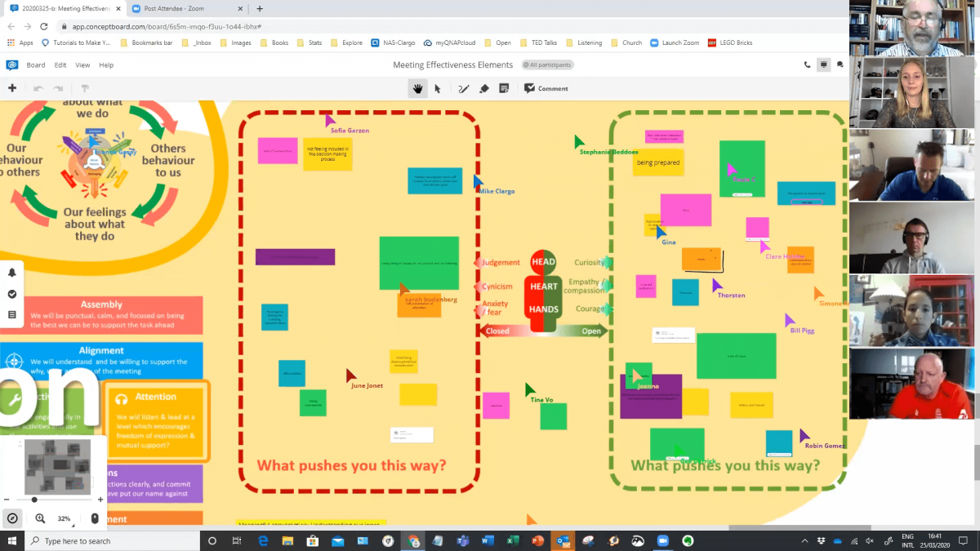The image size is (980, 551).
Task: Click the Alignment blue card
Action: [x=101, y=362]
